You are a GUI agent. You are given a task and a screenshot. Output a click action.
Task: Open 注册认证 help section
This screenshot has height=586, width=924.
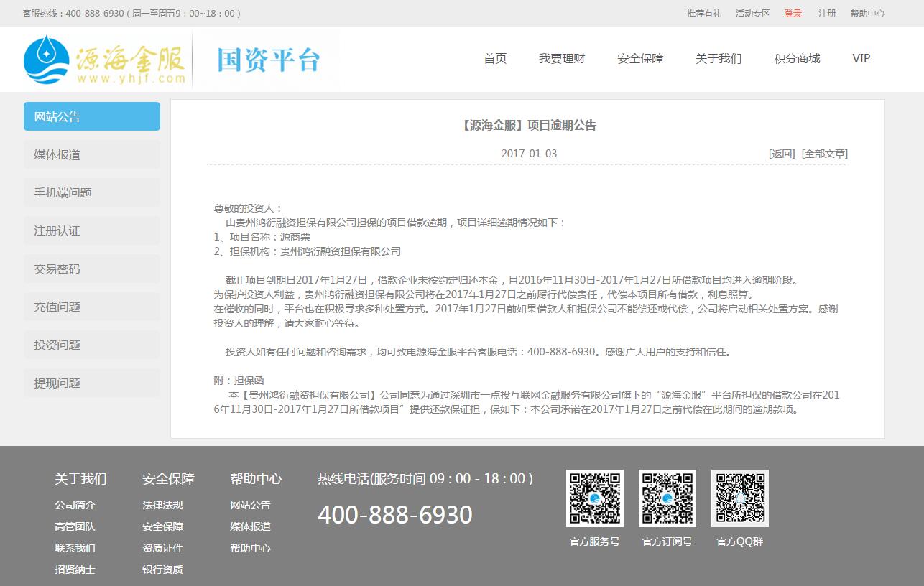pyautogui.click(x=91, y=230)
